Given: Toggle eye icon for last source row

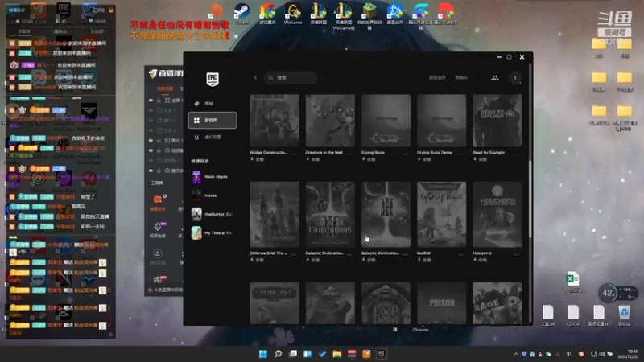Looking at the screenshot, I should coord(151,171).
